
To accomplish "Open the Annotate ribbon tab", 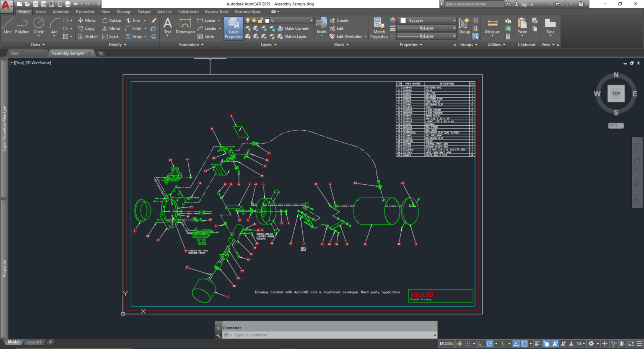I will tap(61, 12).
